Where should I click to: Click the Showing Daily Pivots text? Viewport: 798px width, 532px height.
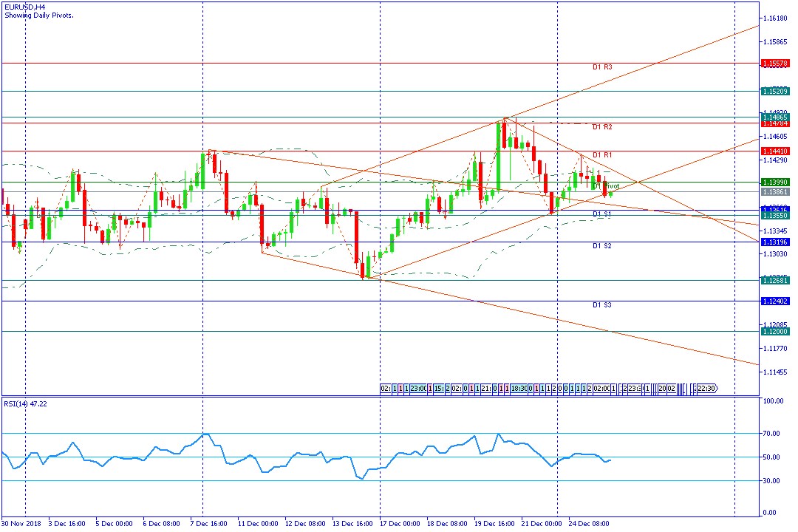click(39, 16)
